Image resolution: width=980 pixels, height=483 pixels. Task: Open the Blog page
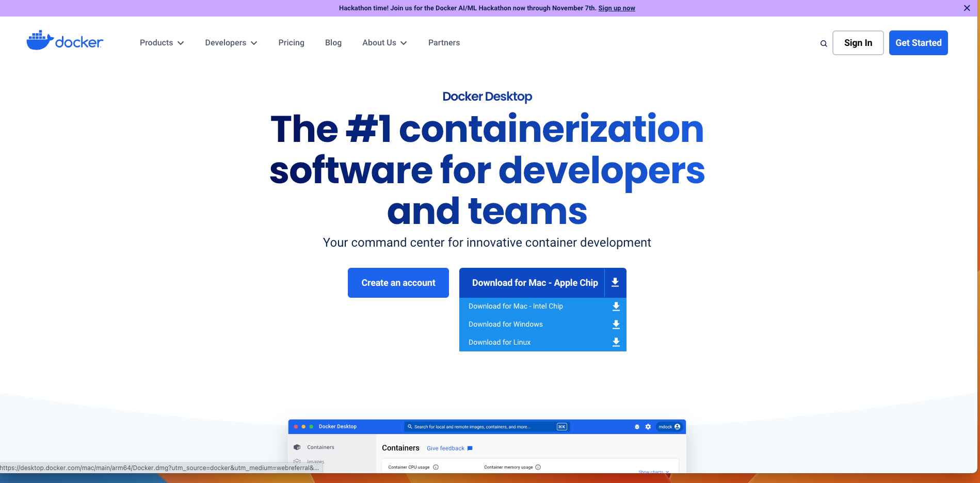(333, 43)
